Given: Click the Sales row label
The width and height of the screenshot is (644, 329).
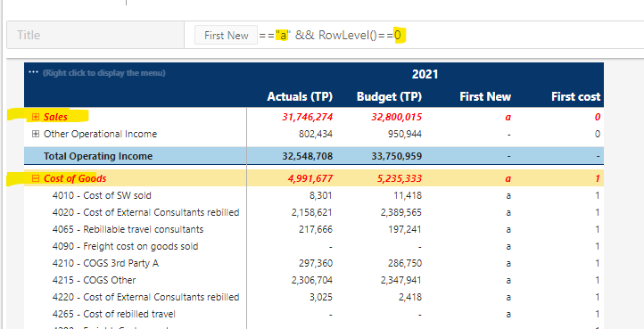Looking at the screenshot, I should click(x=55, y=117).
